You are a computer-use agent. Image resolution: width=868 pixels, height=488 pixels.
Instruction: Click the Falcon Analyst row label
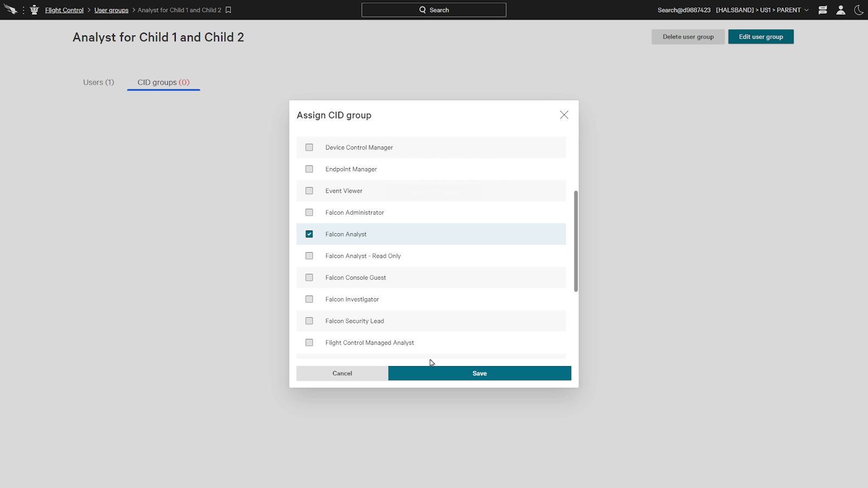[346, 234]
